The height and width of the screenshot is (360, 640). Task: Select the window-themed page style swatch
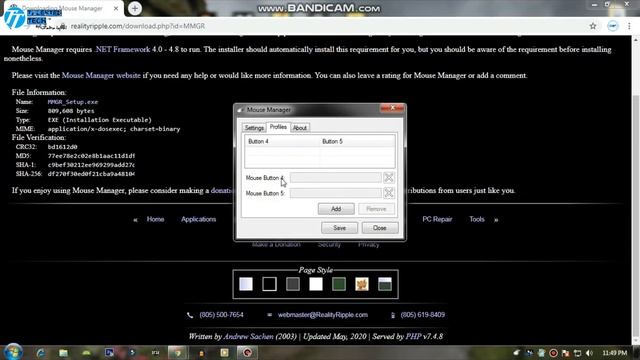coord(385,284)
